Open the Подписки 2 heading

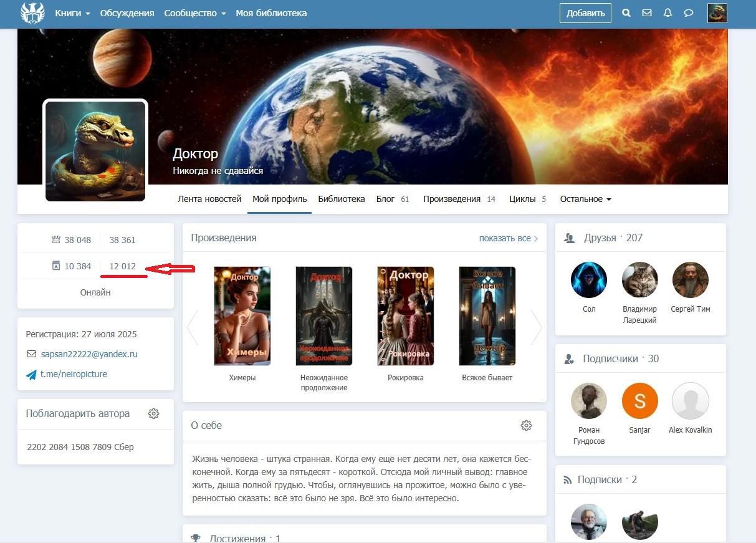pyautogui.click(x=607, y=479)
